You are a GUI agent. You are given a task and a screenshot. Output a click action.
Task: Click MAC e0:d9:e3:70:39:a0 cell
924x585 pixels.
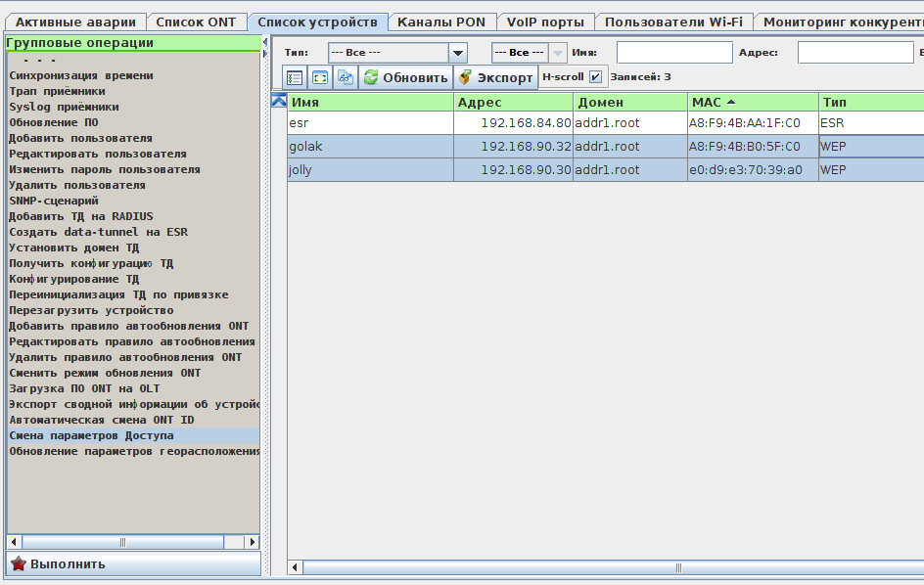click(753, 169)
